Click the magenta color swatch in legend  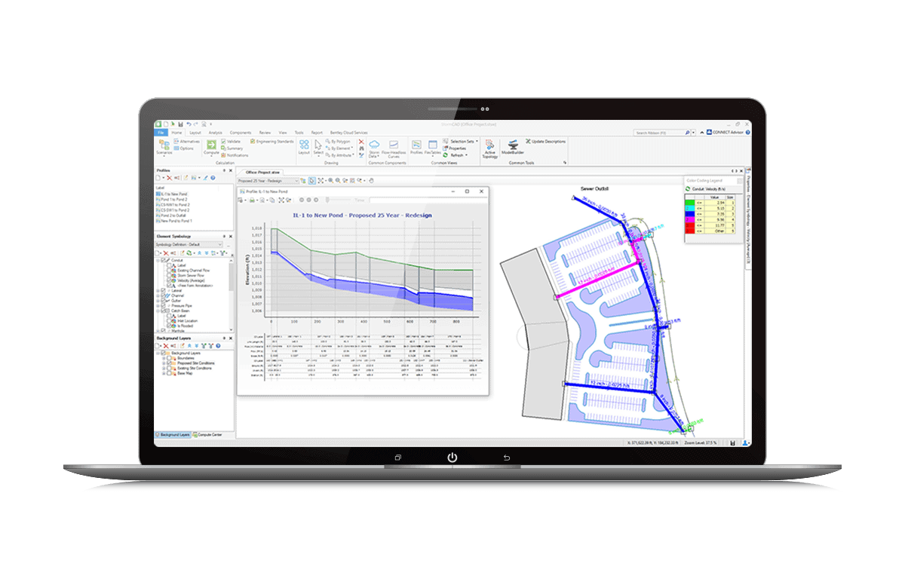(x=689, y=219)
